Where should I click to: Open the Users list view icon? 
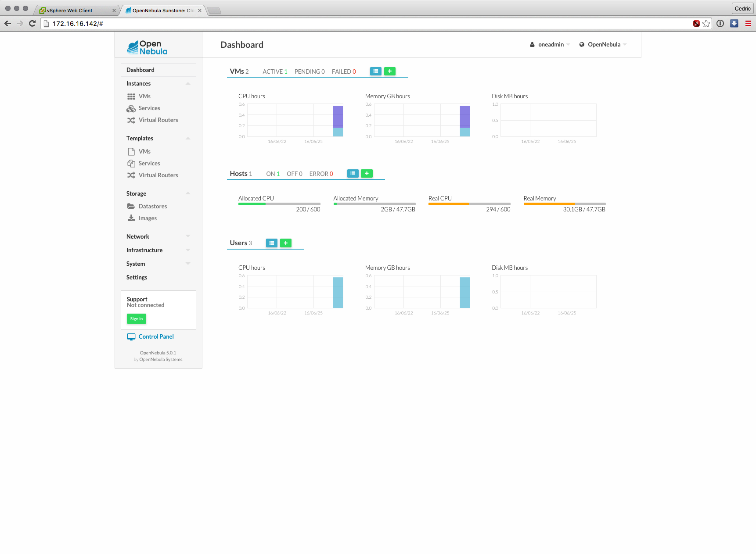coord(272,243)
